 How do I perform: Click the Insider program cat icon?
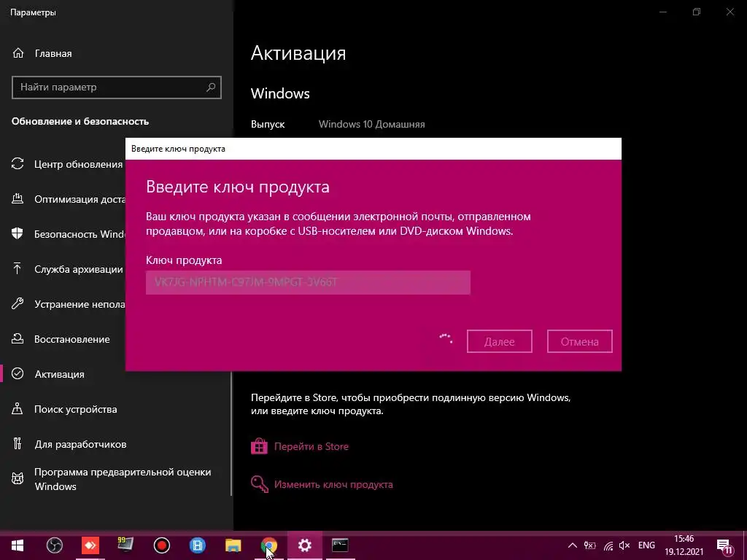coord(18,478)
